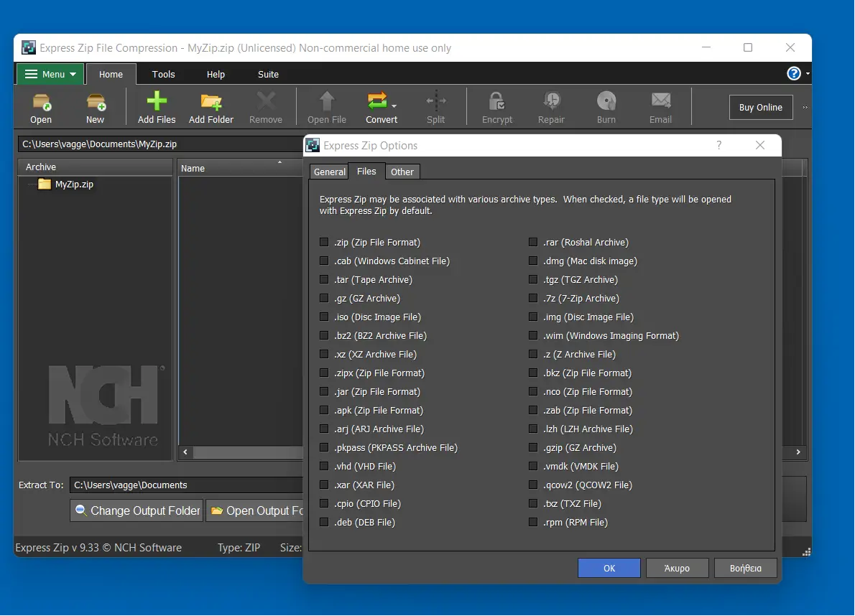Select the MyZip.zip folder in Archive tree
This screenshot has height=616, width=855.
pyautogui.click(x=65, y=184)
